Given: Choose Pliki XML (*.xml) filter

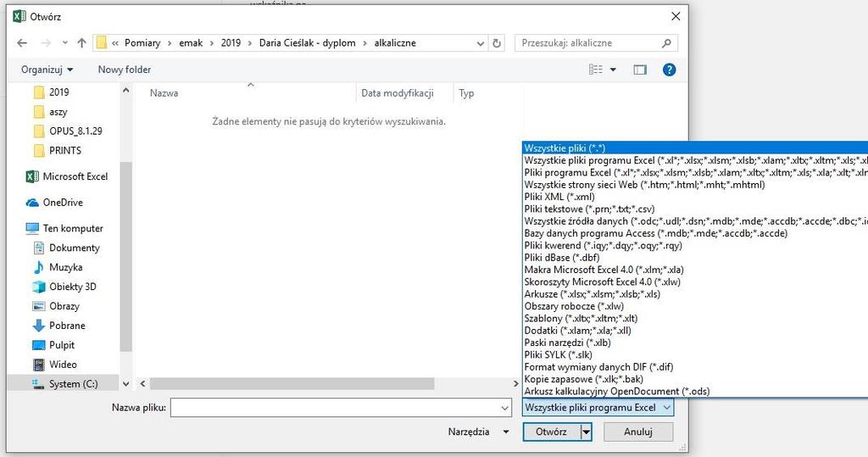Looking at the screenshot, I should click(695, 197).
